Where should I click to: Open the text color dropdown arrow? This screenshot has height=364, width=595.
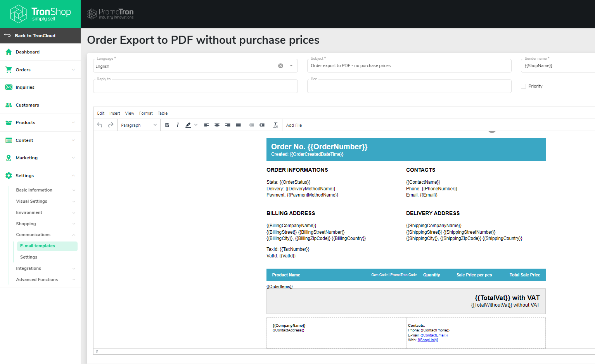tap(196, 125)
